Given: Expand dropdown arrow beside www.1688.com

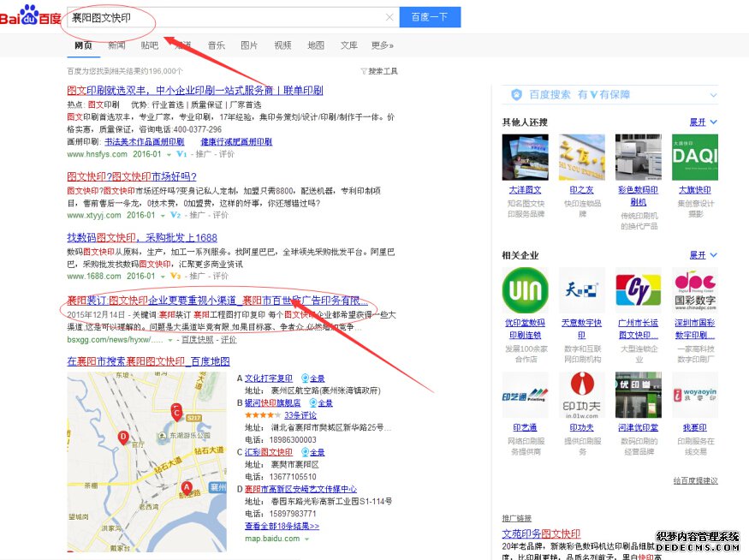Looking at the screenshot, I should 163,277.
